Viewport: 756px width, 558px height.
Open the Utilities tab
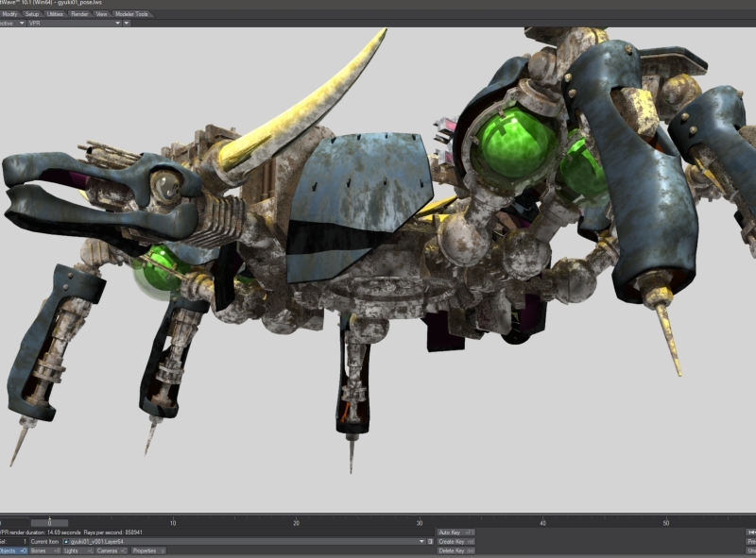pyautogui.click(x=56, y=14)
